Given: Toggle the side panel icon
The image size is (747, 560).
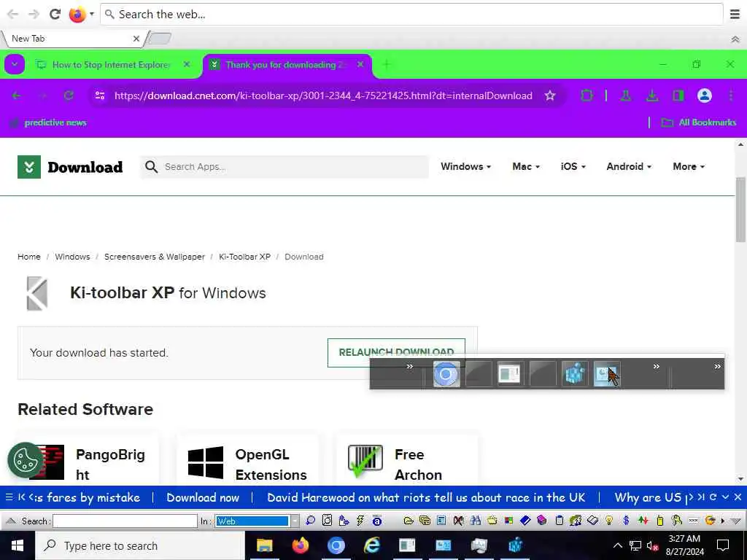Looking at the screenshot, I should (678, 96).
